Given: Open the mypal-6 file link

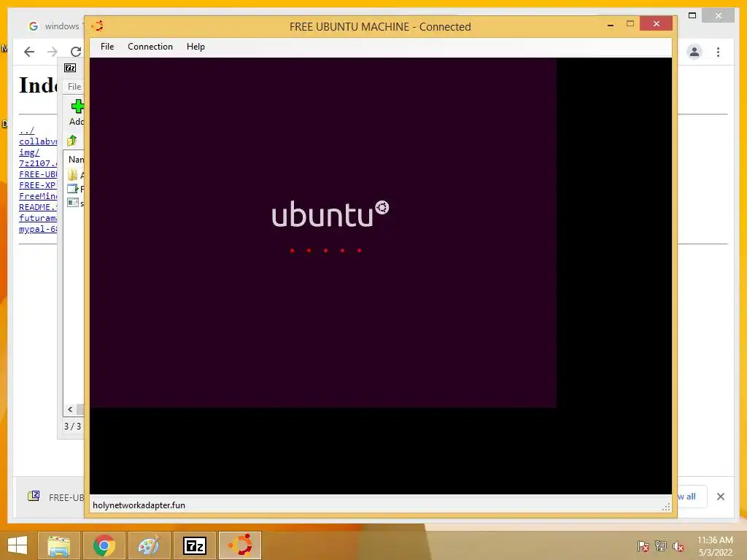Looking at the screenshot, I should 38,229.
